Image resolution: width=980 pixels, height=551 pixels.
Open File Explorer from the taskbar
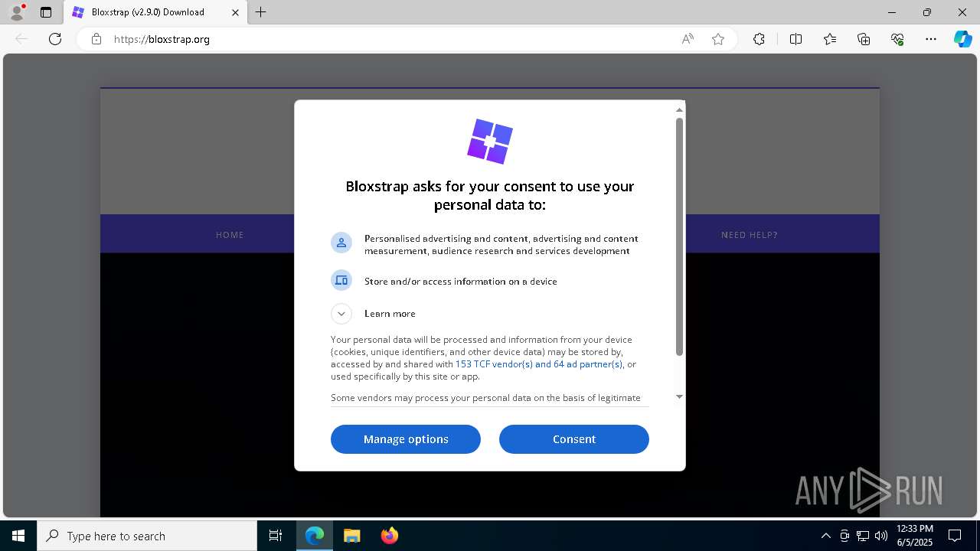pos(352,536)
